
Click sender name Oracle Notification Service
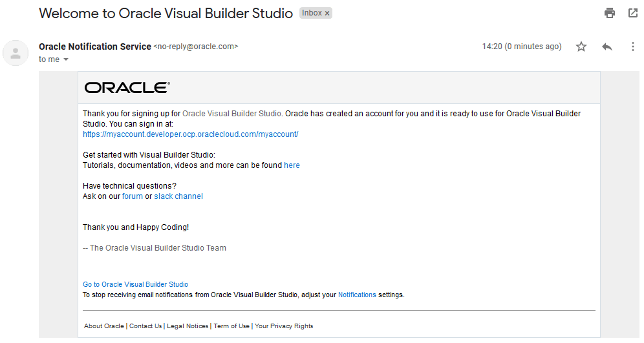click(x=95, y=47)
